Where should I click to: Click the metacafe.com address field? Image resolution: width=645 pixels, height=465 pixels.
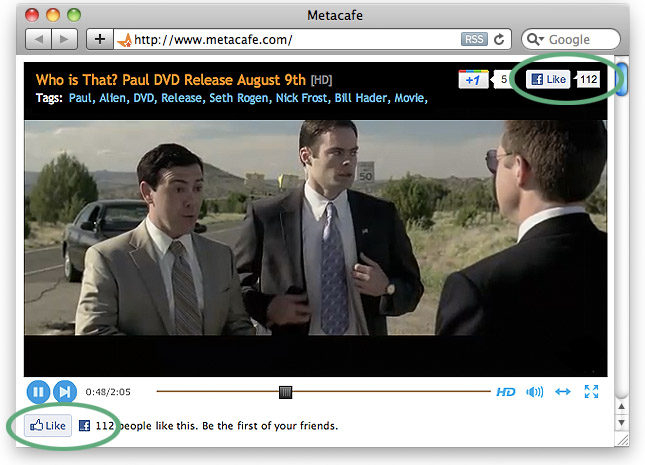[x=288, y=40]
